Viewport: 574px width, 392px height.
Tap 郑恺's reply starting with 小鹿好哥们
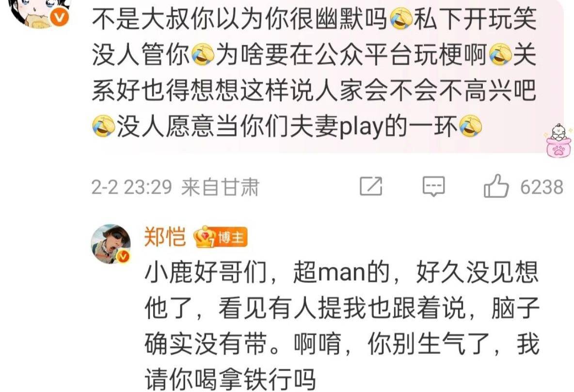[x=342, y=326]
